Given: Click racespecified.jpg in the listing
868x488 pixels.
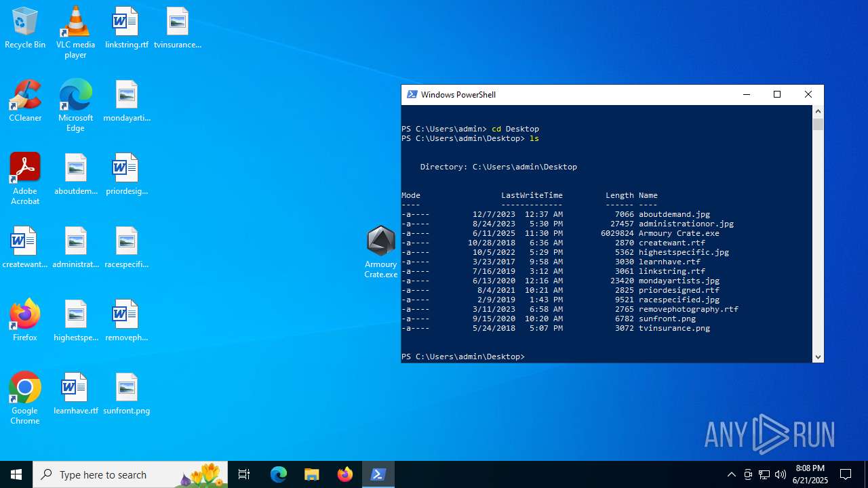Looking at the screenshot, I should (x=679, y=300).
